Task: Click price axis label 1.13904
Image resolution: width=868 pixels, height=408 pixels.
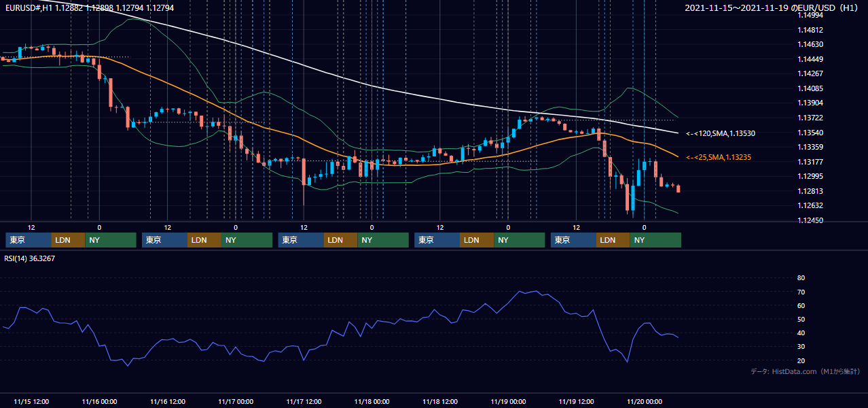Action: coord(810,103)
